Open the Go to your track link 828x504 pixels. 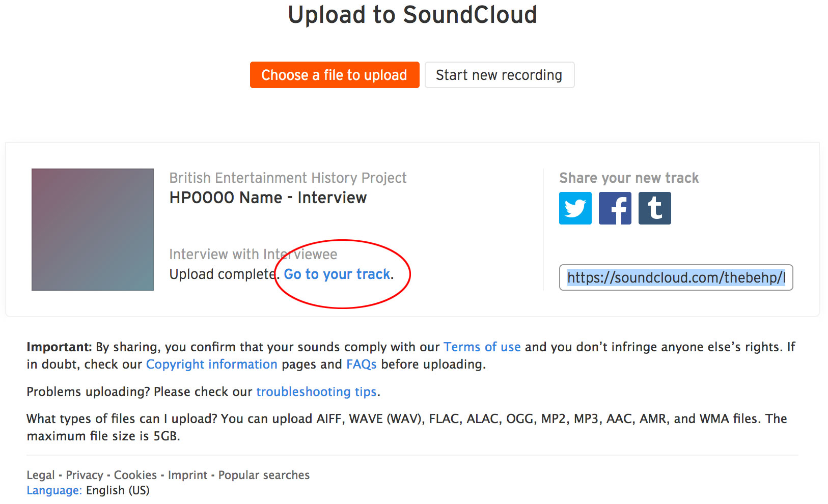coord(337,274)
